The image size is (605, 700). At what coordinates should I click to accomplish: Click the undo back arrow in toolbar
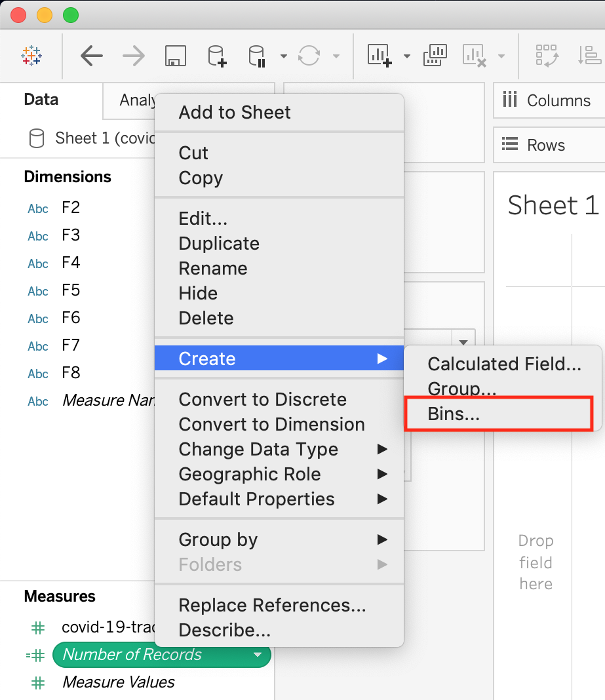(x=92, y=56)
